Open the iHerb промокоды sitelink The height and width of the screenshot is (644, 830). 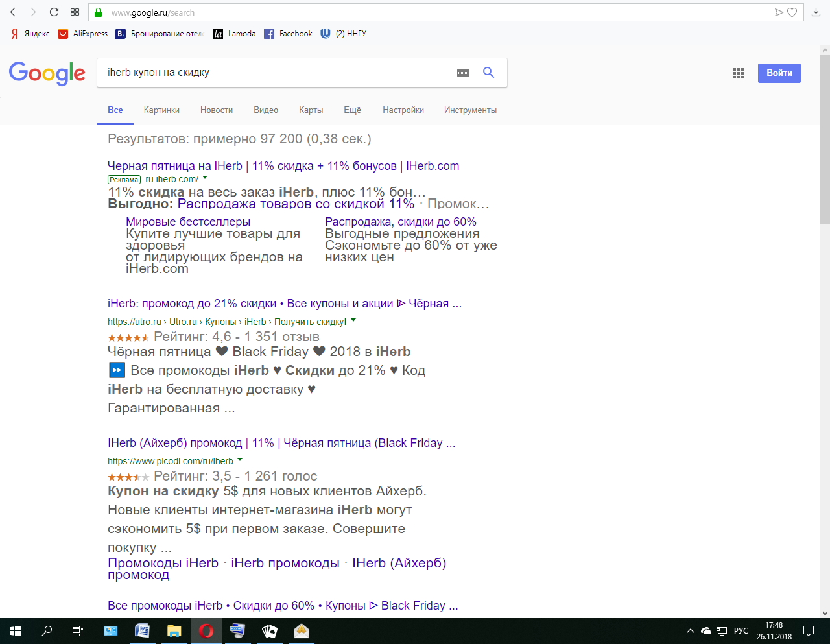pyautogui.click(x=285, y=563)
